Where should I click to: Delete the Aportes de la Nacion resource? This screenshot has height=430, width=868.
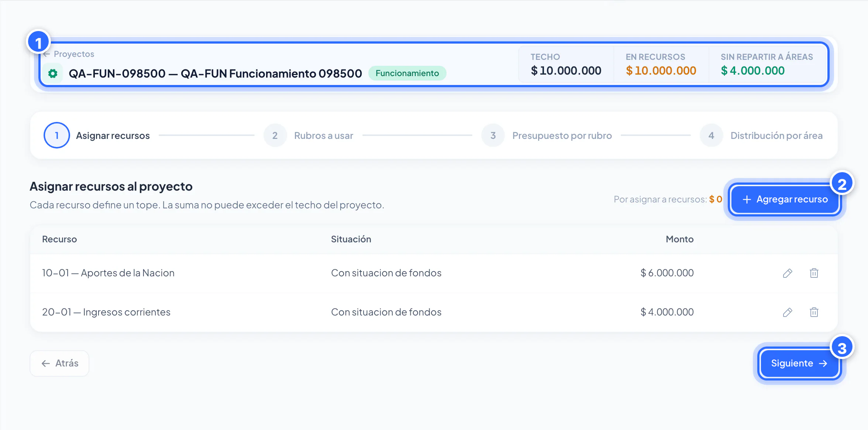(814, 273)
